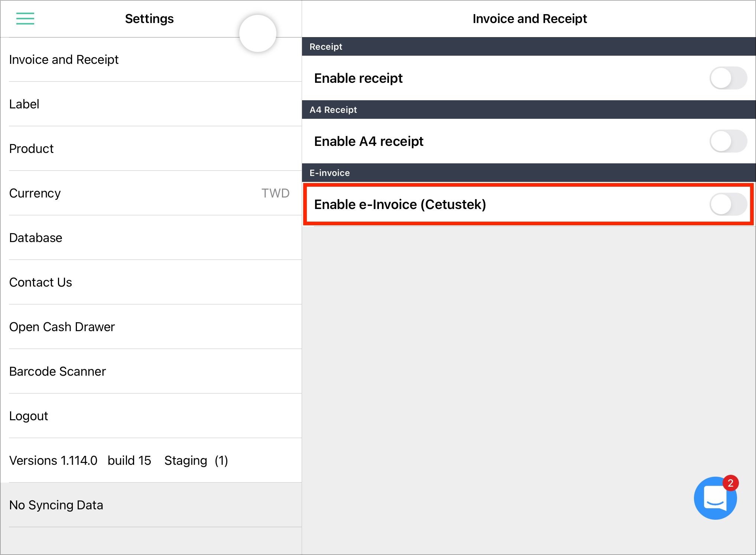Tap Logout
Viewport: 756px width, 555px height.
151,416
